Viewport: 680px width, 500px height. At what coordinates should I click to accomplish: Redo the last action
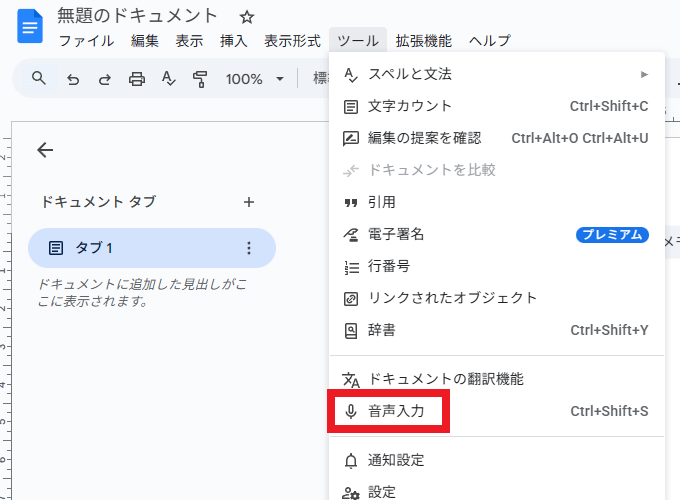[105, 79]
